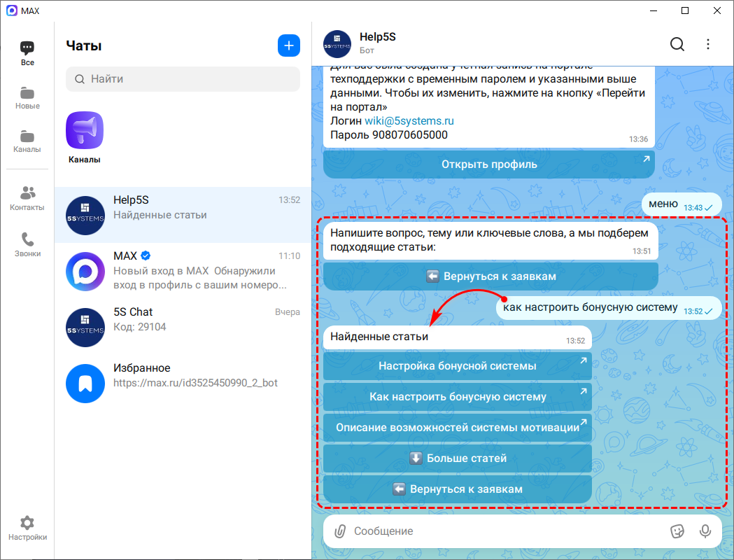Maximize the MAX window
The width and height of the screenshot is (734, 560).
point(685,10)
